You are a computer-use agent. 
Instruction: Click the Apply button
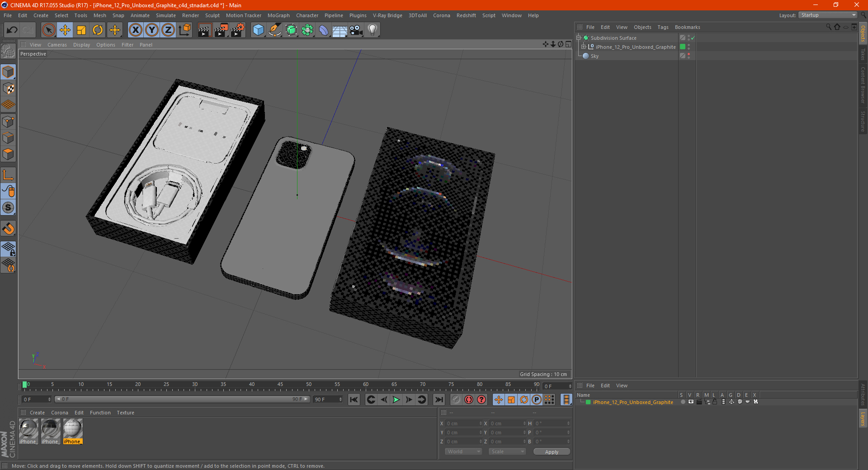[552, 452]
